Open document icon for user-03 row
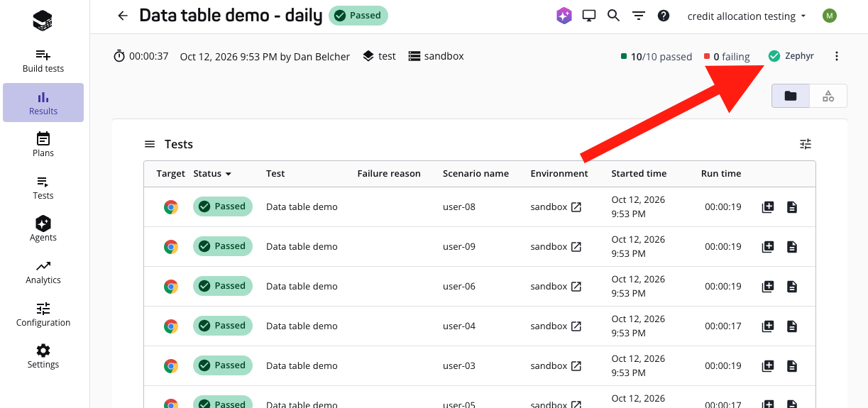 tap(792, 366)
